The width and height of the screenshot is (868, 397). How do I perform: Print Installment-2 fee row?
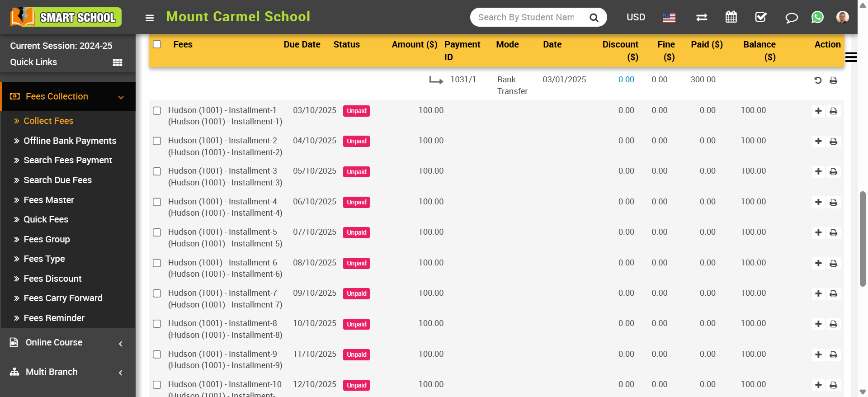click(834, 141)
